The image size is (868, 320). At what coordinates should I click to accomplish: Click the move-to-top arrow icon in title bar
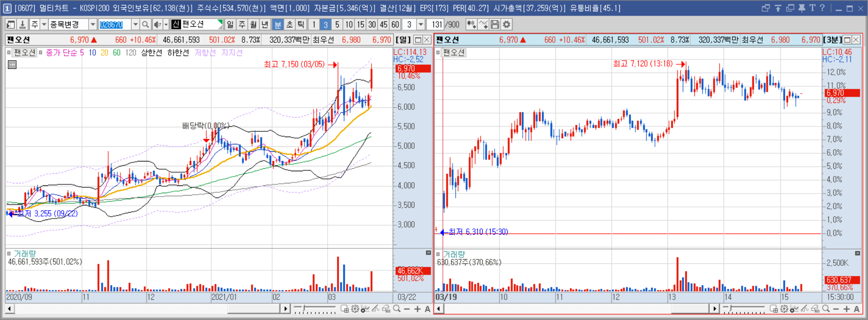point(778,8)
